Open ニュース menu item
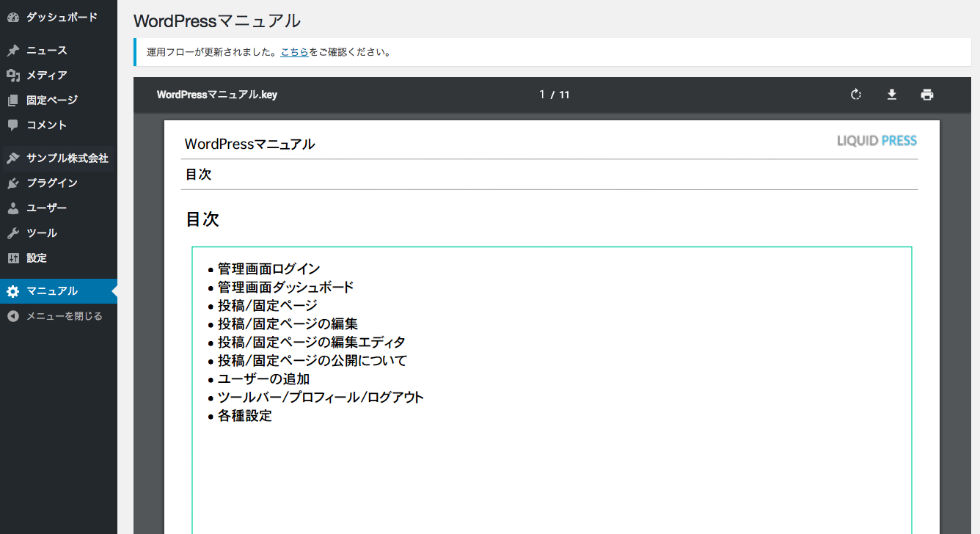This screenshot has height=534, width=980. point(59,51)
